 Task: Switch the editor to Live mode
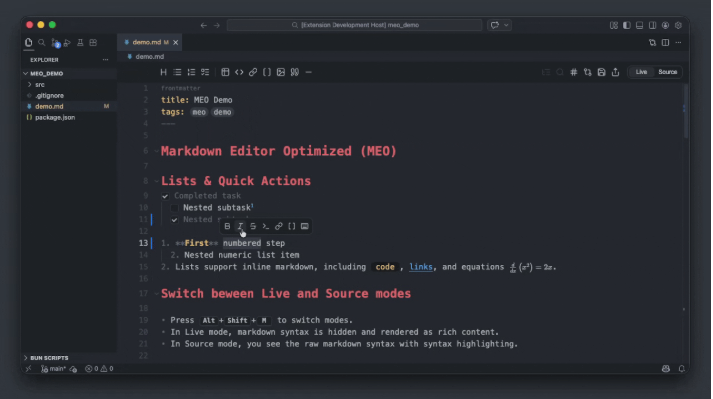click(x=641, y=72)
